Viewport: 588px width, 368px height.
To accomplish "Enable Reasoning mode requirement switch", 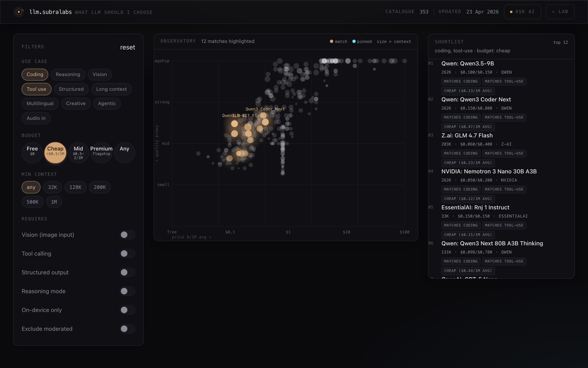I will point(127,291).
